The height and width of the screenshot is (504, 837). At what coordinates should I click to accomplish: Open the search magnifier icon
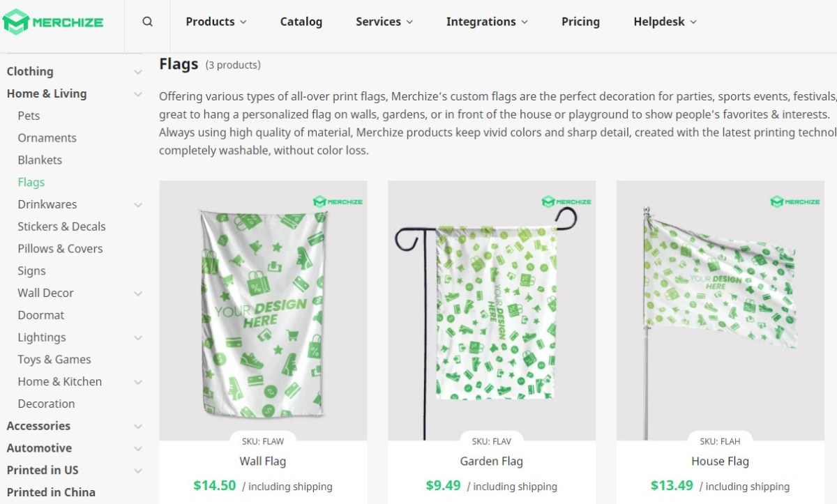pyautogui.click(x=146, y=22)
